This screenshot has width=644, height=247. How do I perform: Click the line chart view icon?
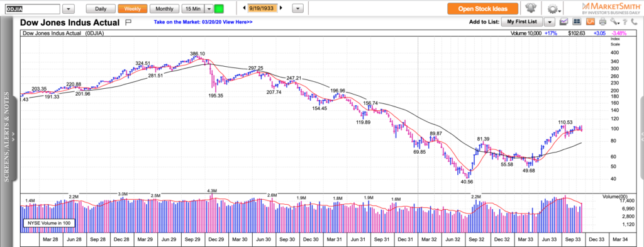[x=564, y=22]
